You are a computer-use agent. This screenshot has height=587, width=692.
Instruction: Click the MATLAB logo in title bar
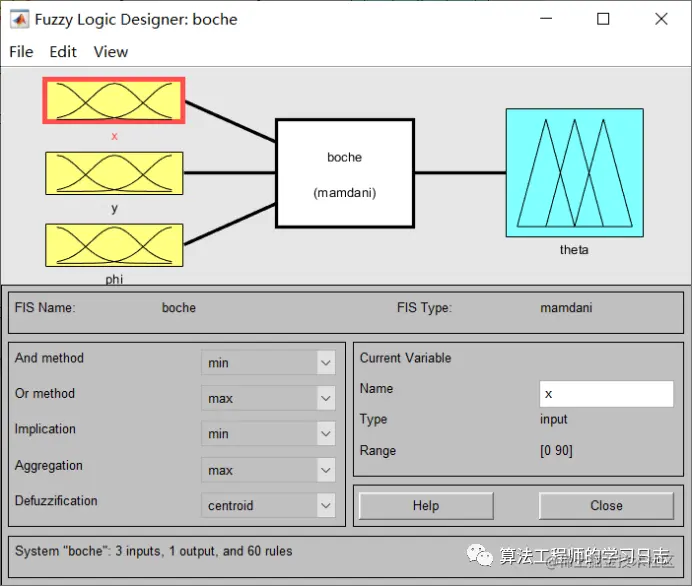(19, 19)
